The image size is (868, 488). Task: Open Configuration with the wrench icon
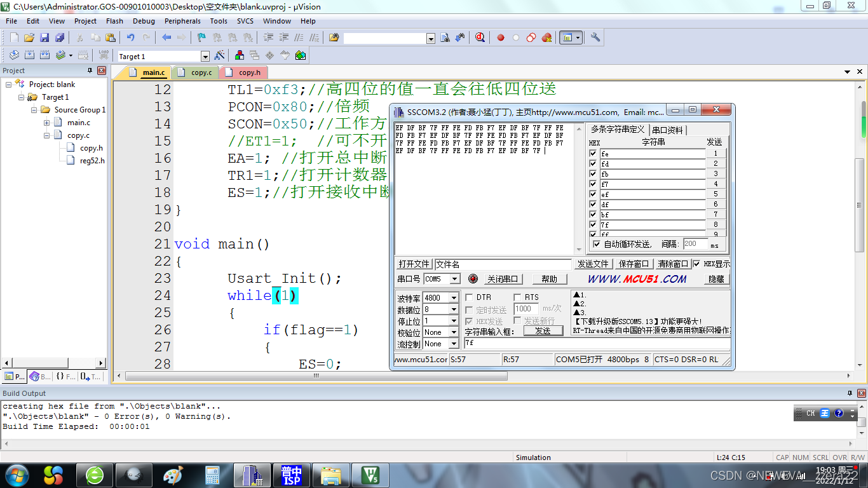[x=595, y=37]
